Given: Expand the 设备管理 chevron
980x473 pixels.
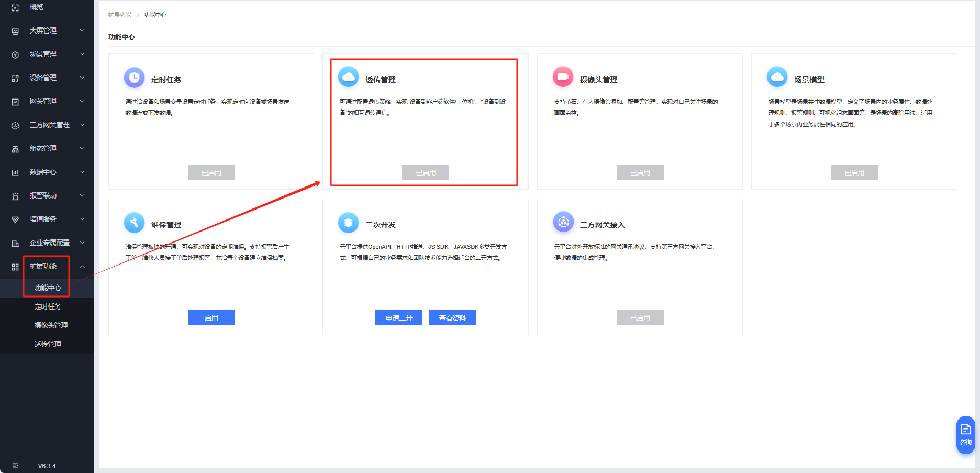Looking at the screenshot, I should (x=82, y=78).
